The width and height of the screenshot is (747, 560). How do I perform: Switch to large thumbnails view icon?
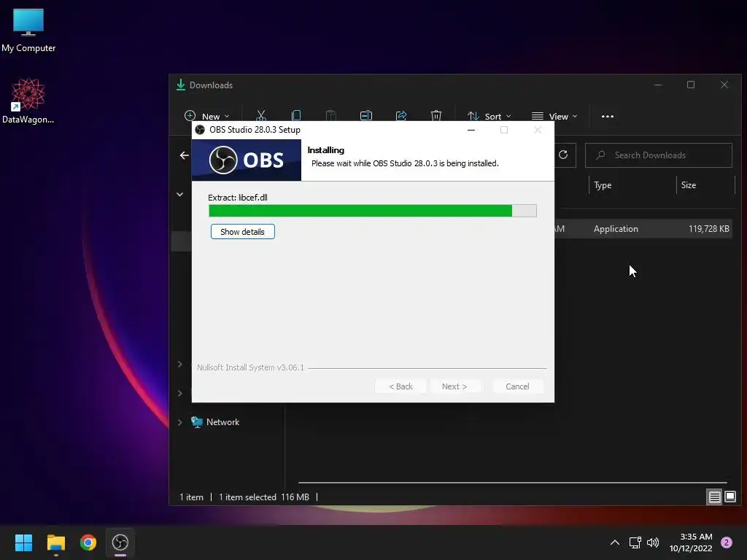(x=729, y=497)
